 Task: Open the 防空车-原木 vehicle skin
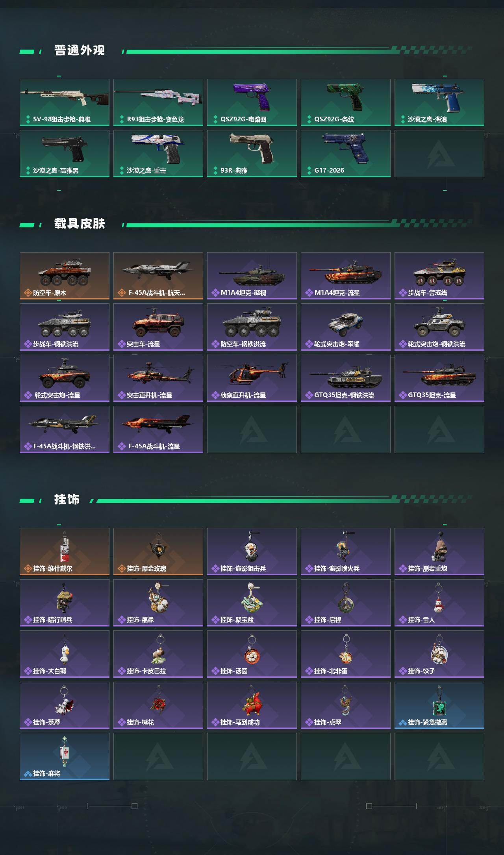65,276
